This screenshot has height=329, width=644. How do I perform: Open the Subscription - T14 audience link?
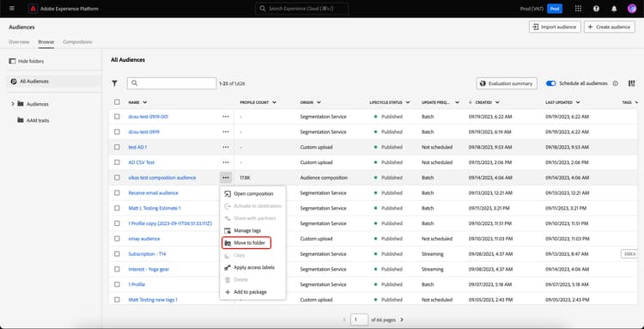click(147, 253)
